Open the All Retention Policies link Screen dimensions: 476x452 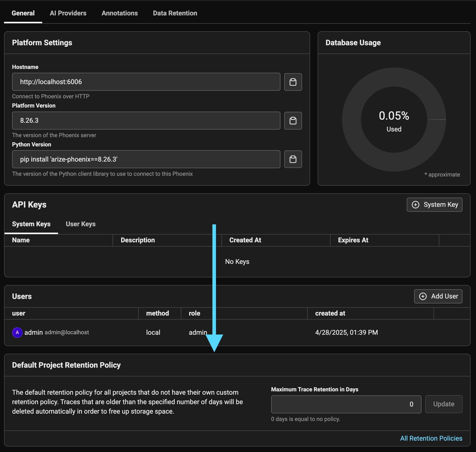431,438
